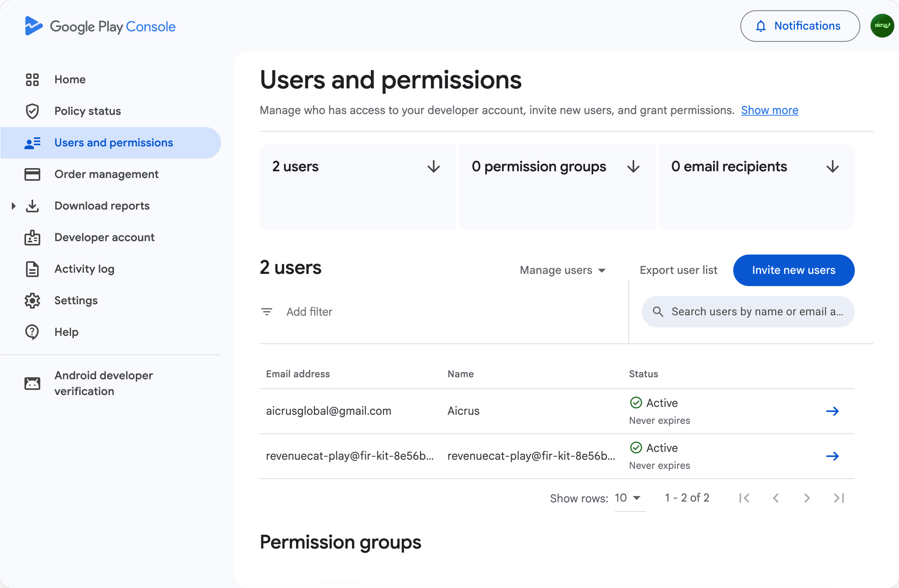Jump down via the 2 users card arrow
899x588 pixels.
click(x=434, y=167)
